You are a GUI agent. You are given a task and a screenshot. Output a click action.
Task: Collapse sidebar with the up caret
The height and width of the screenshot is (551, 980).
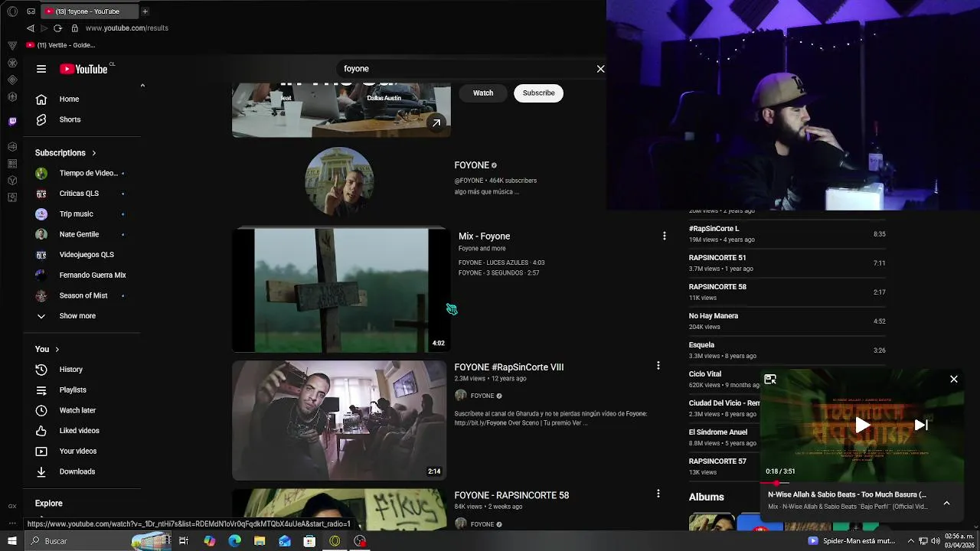142,86
